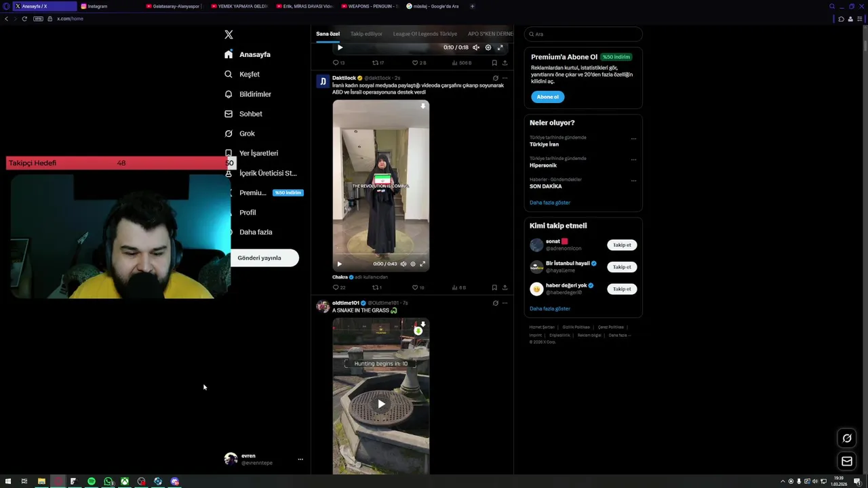
Task: Open Türkiye İran trending topic
Action: [x=544, y=144]
